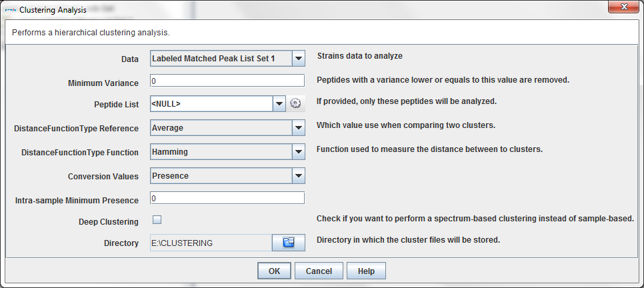Click the 'Conversion Values' label
The image size is (644, 288).
[x=103, y=177]
